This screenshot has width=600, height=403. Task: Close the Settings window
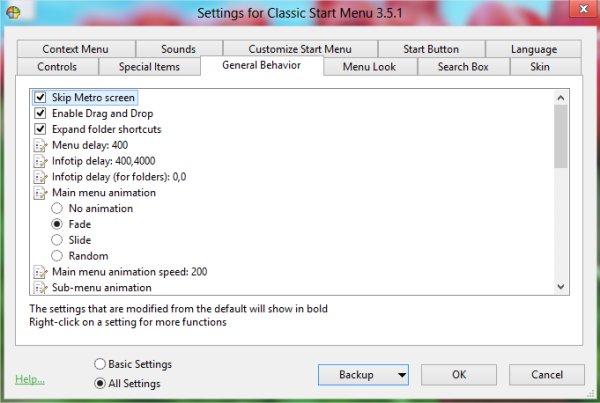click(x=584, y=8)
